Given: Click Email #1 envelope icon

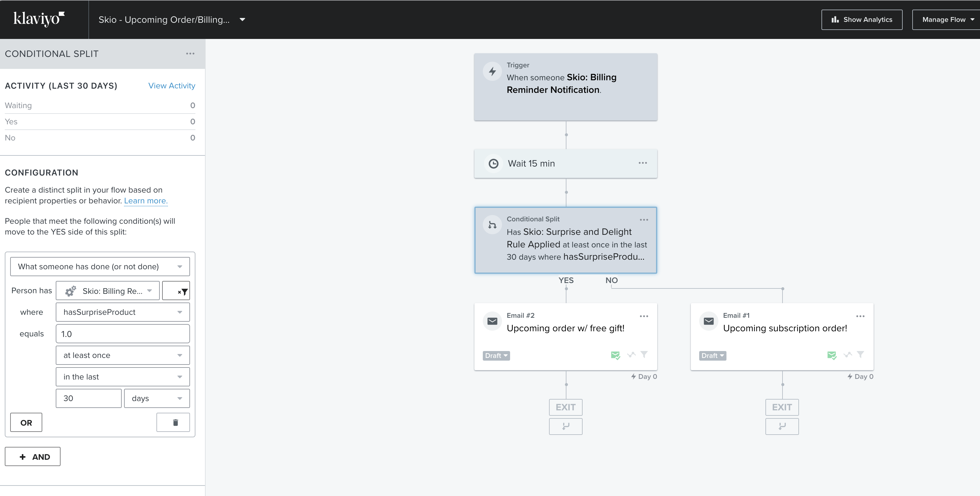Looking at the screenshot, I should point(708,321).
